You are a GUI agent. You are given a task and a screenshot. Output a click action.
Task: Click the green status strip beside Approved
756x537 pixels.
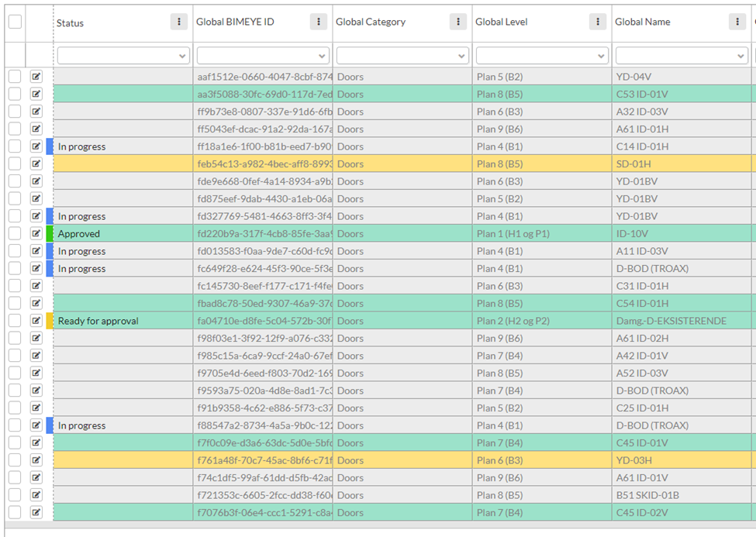[51, 233]
